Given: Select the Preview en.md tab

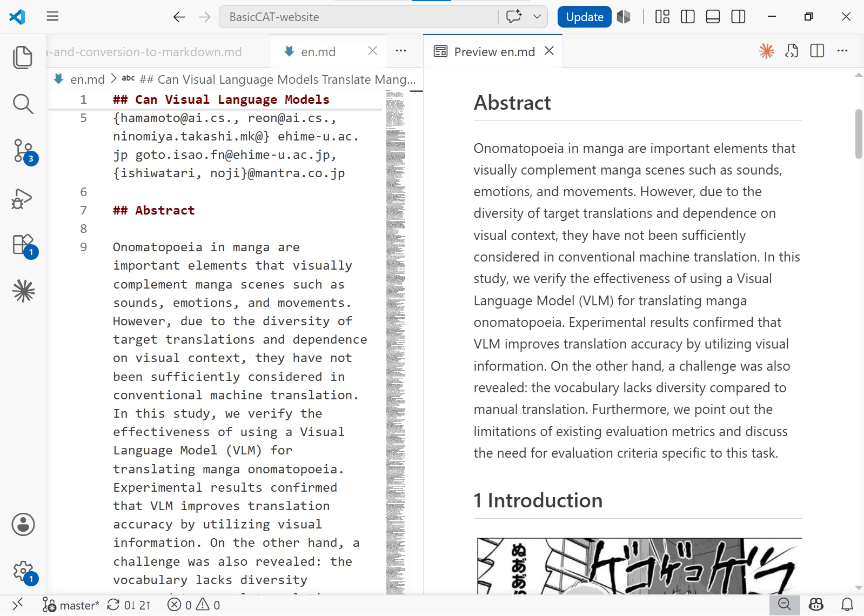Looking at the screenshot, I should [494, 52].
